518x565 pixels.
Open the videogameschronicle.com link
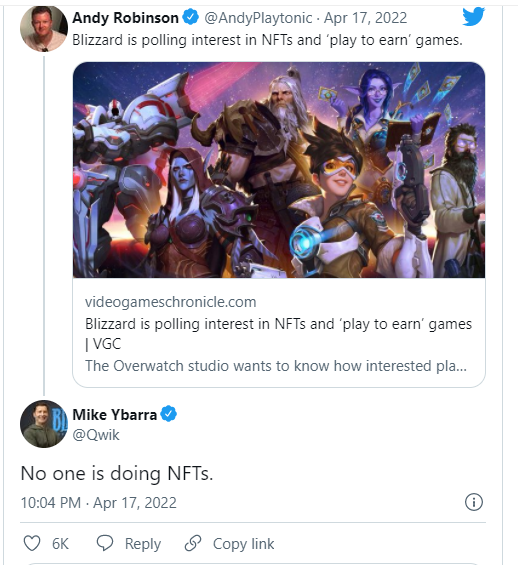pos(170,302)
